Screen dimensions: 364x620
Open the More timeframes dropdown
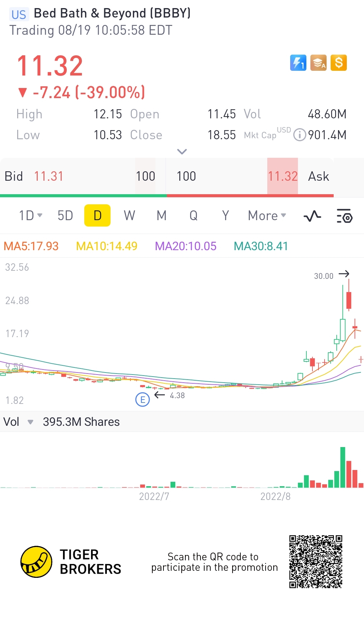coord(267,215)
